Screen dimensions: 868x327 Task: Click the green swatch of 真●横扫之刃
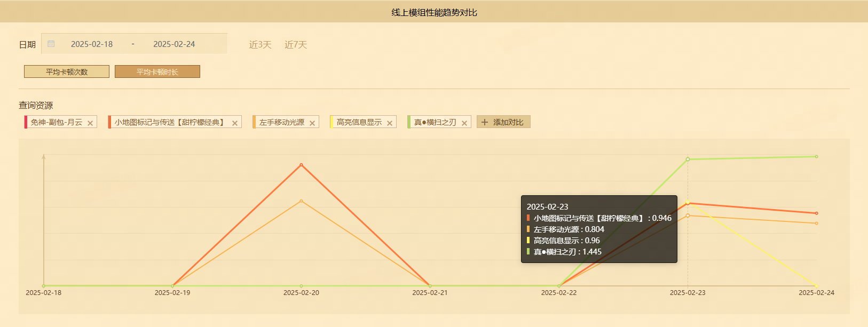[409, 122]
